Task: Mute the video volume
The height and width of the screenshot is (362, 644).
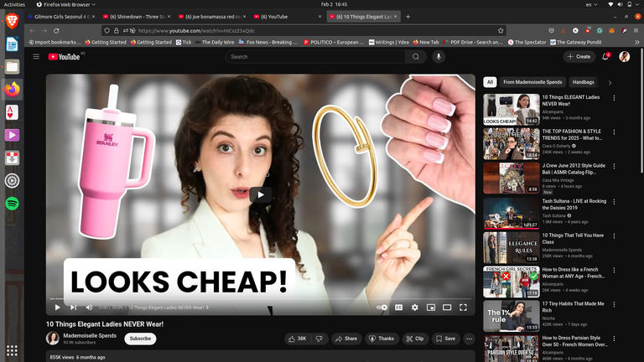Action: (x=89, y=308)
